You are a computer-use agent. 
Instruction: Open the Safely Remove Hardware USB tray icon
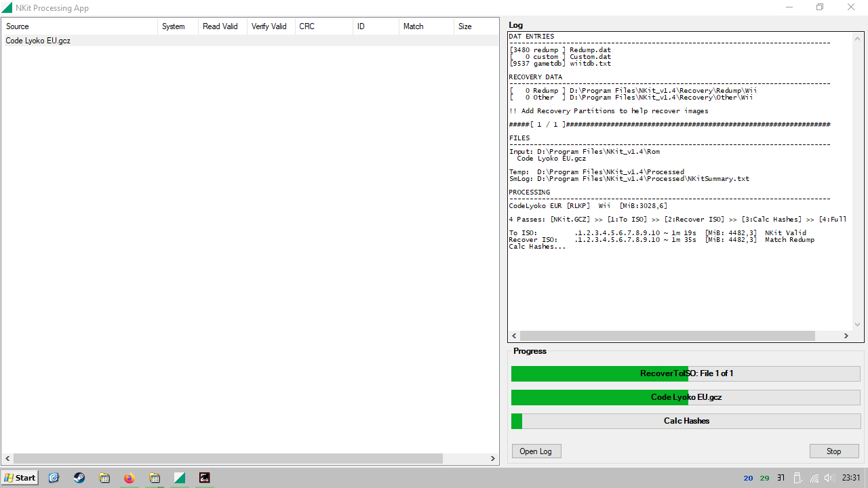(x=798, y=478)
